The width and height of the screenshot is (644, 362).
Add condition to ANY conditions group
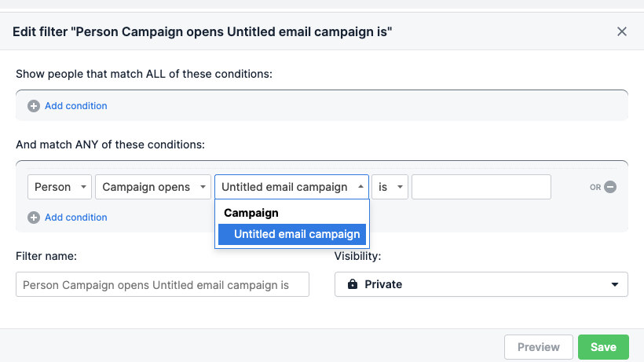click(x=75, y=218)
